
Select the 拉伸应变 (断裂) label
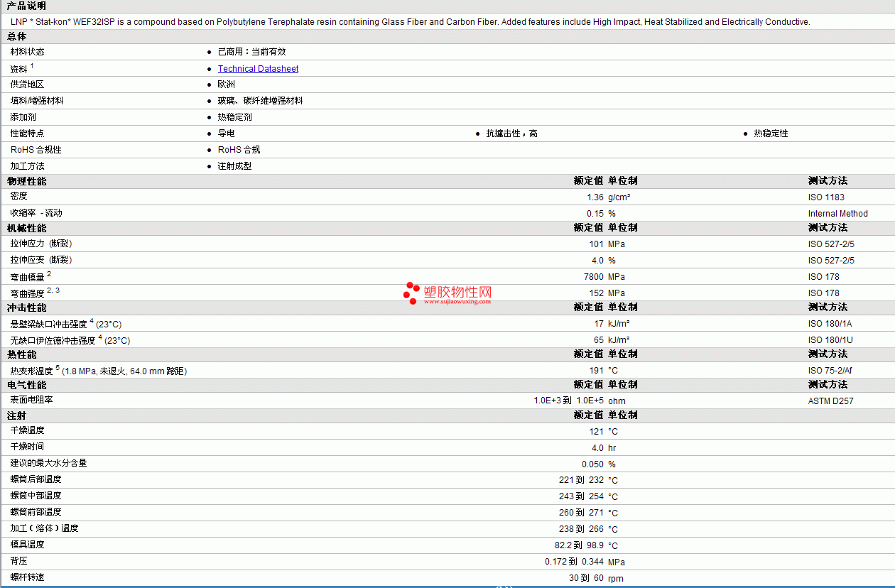(40, 260)
